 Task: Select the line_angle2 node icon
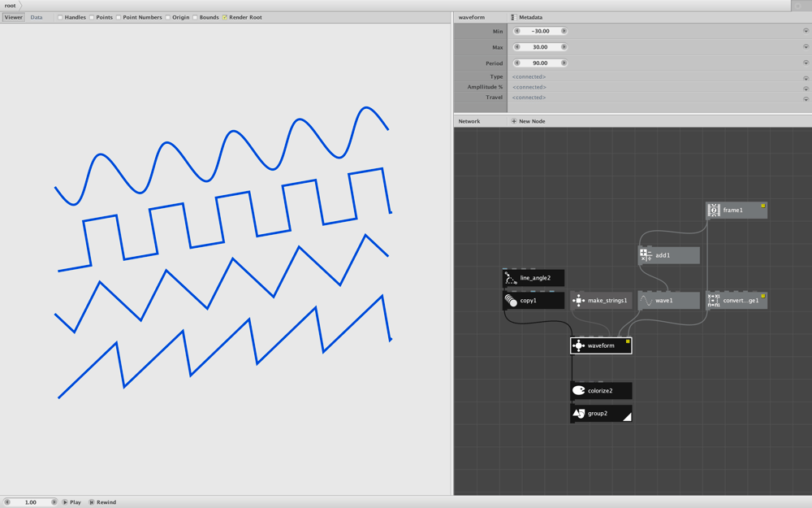click(511, 278)
